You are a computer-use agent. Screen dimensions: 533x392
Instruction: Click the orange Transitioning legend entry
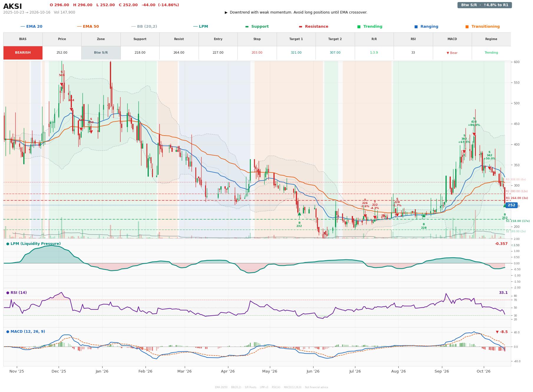[483, 27]
